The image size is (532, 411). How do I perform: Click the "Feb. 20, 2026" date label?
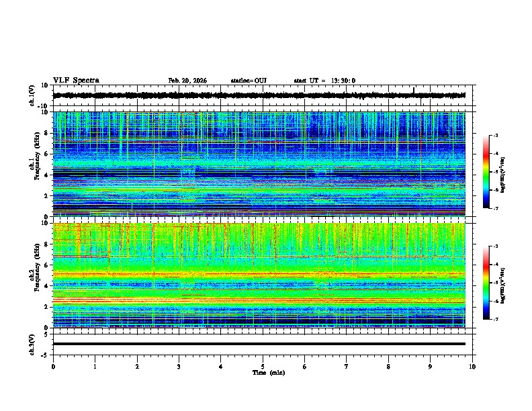tap(187, 81)
